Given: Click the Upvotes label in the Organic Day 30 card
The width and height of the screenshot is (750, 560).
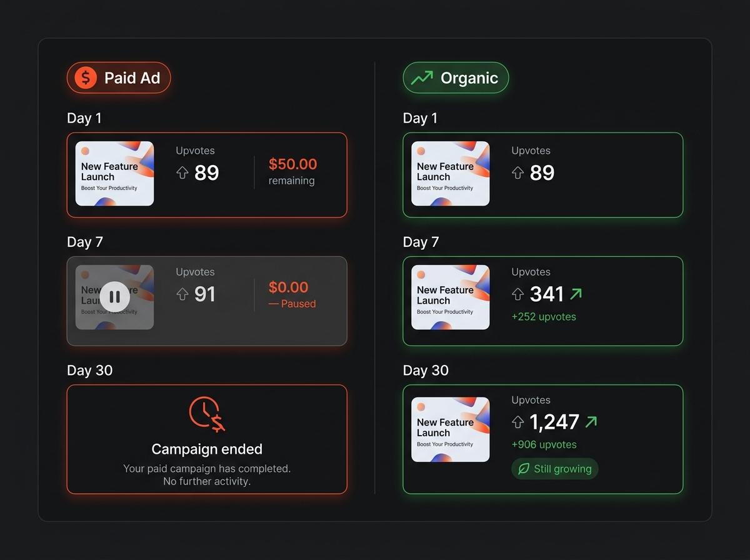Looking at the screenshot, I should [531, 400].
